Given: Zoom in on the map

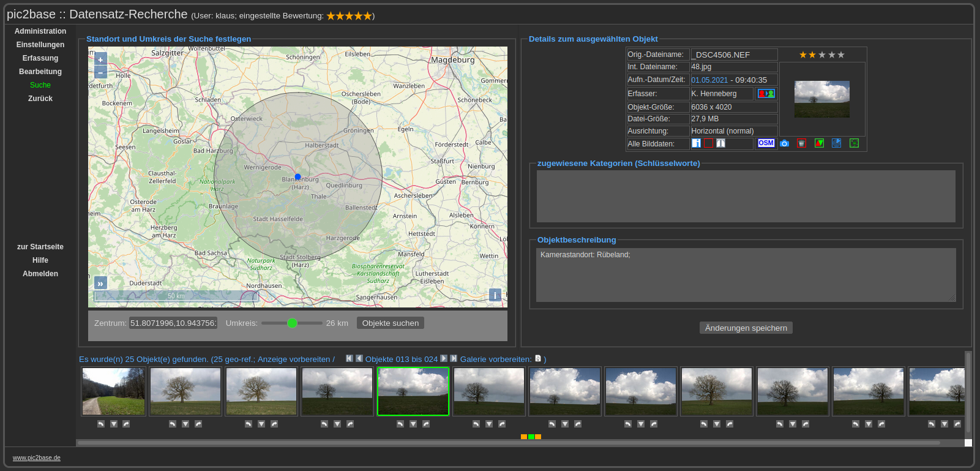Looking at the screenshot, I should click(100, 59).
